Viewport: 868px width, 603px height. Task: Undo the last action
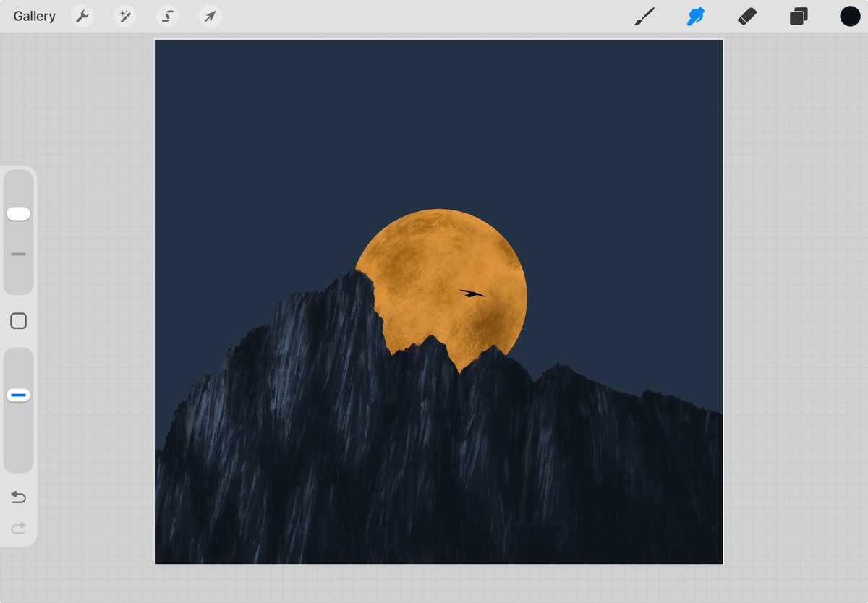pyautogui.click(x=18, y=497)
